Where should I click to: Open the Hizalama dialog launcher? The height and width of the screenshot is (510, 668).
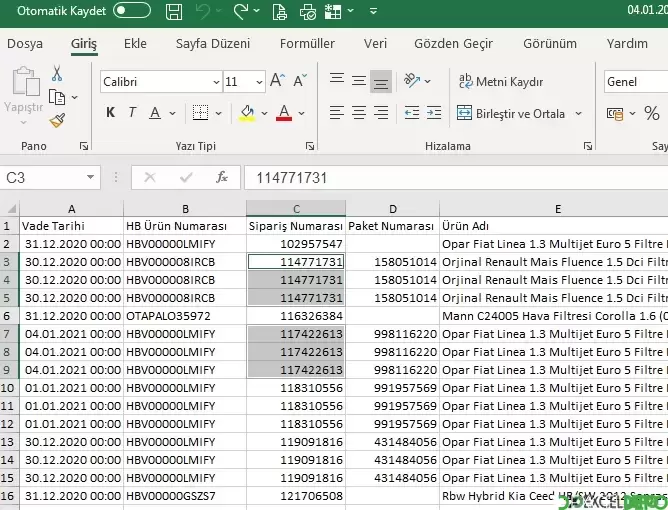[x=588, y=146]
